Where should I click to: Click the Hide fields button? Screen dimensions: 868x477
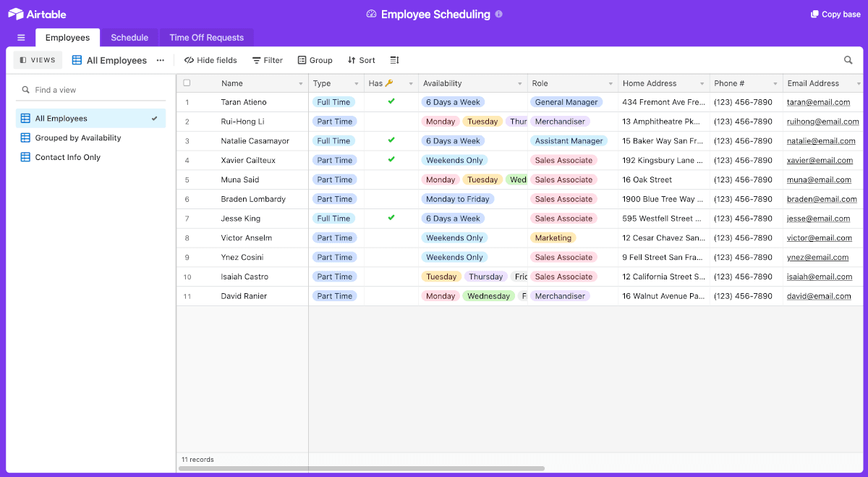click(210, 61)
